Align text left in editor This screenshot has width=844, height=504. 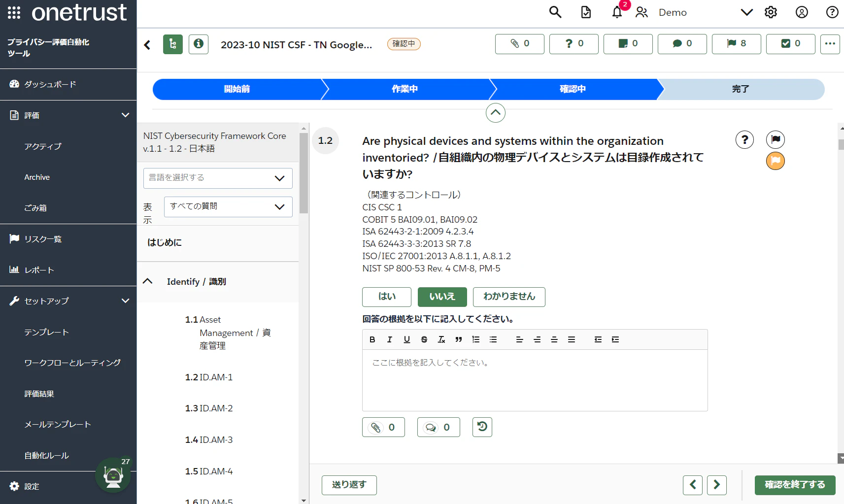coord(519,339)
